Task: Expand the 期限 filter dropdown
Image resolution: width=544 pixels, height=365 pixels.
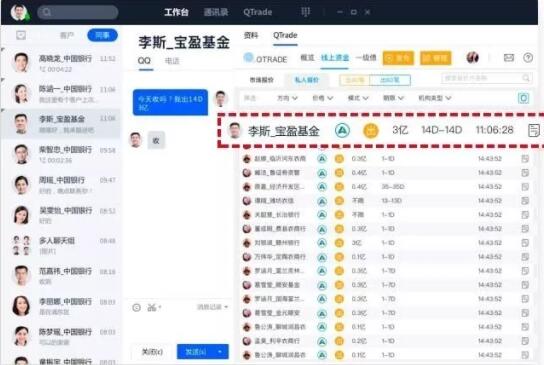Action: (393, 98)
